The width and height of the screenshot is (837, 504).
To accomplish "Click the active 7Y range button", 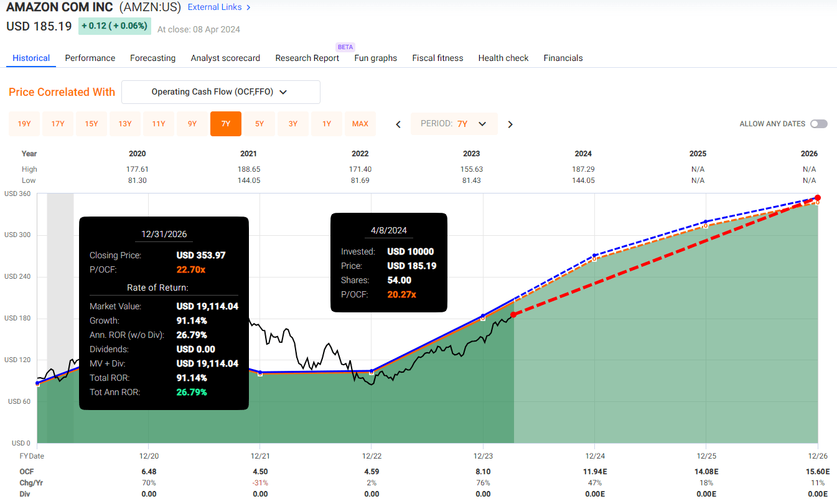I will click(x=226, y=124).
